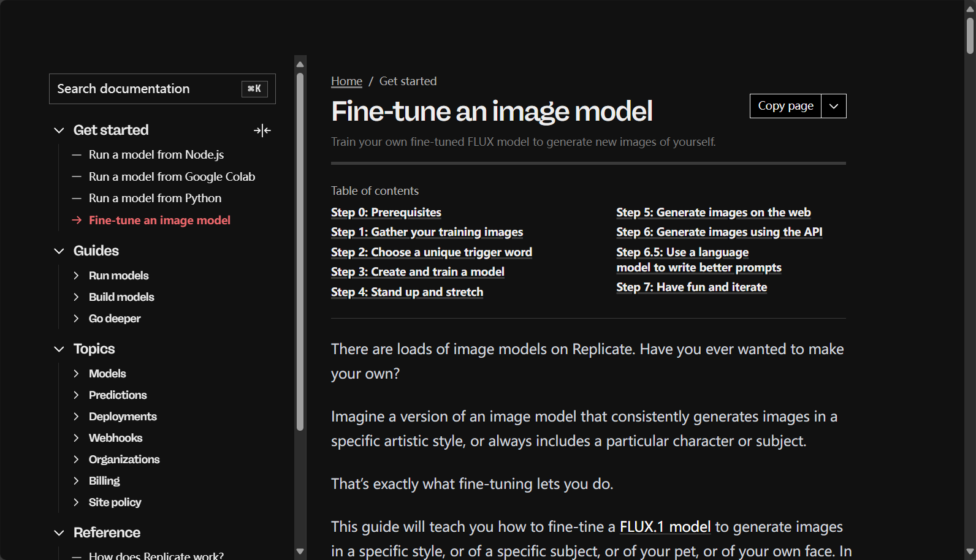Open the Deployments topic label
Viewport: 976px width, 560px height.
tap(123, 417)
